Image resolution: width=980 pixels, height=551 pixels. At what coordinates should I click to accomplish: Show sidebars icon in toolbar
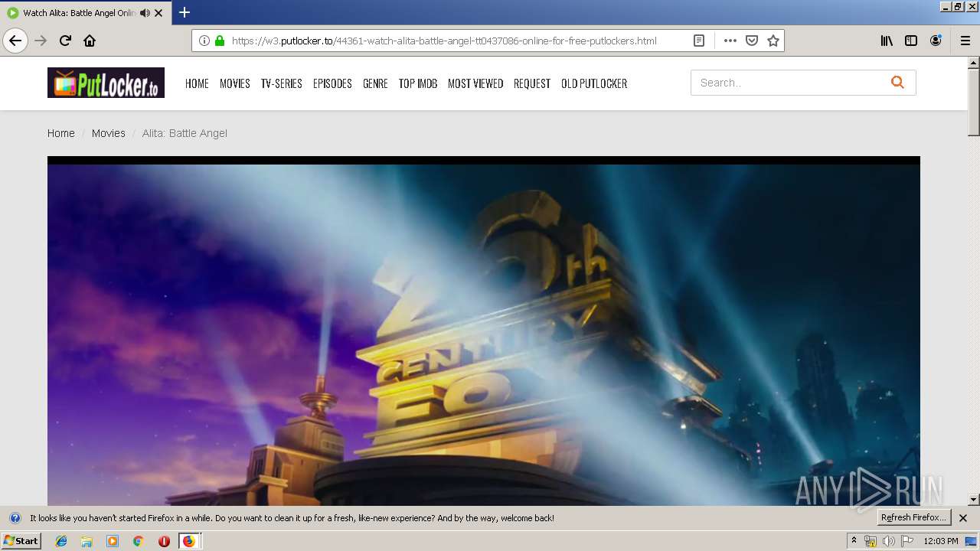click(x=911, y=41)
